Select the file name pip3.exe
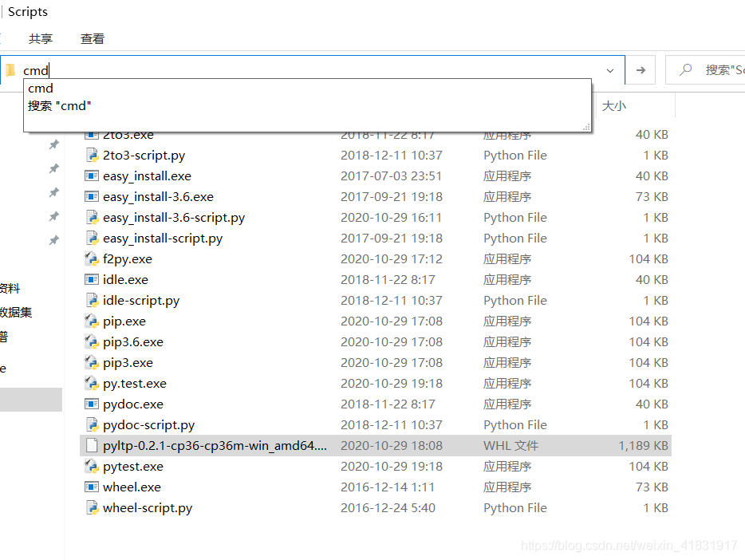Image resolution: width=745 pixels, height=560 pixels. 128,363
